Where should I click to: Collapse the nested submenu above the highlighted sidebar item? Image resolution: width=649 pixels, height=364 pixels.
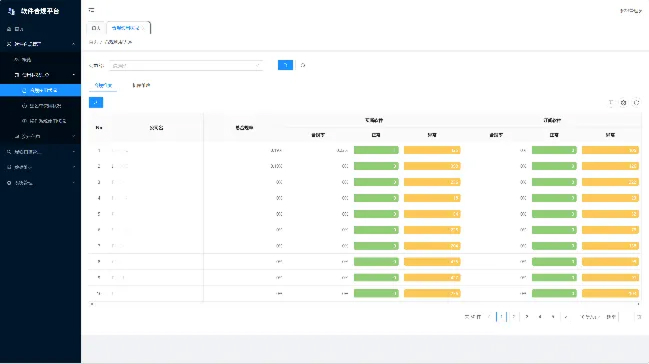(x=41, y=75)
